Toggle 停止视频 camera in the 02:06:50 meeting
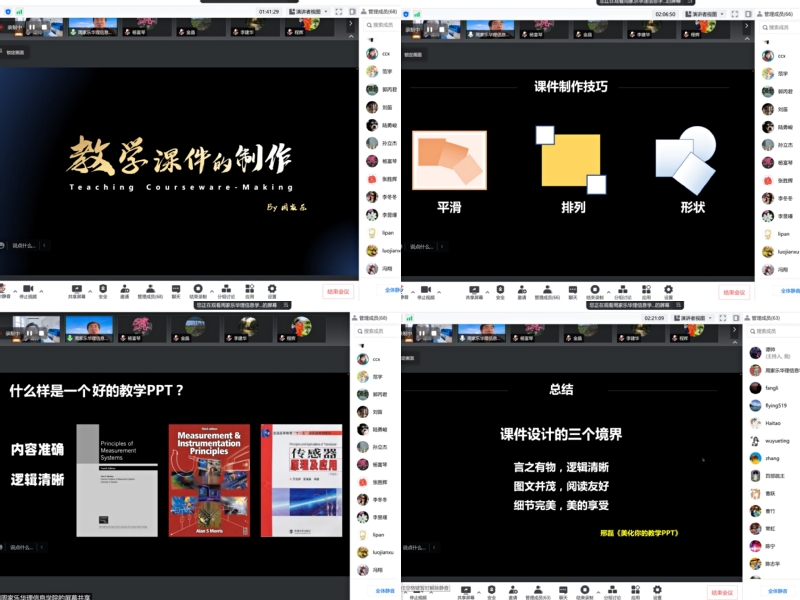Image resolution: width=800 pixels, height=600 pixels. tap(426, 292)
